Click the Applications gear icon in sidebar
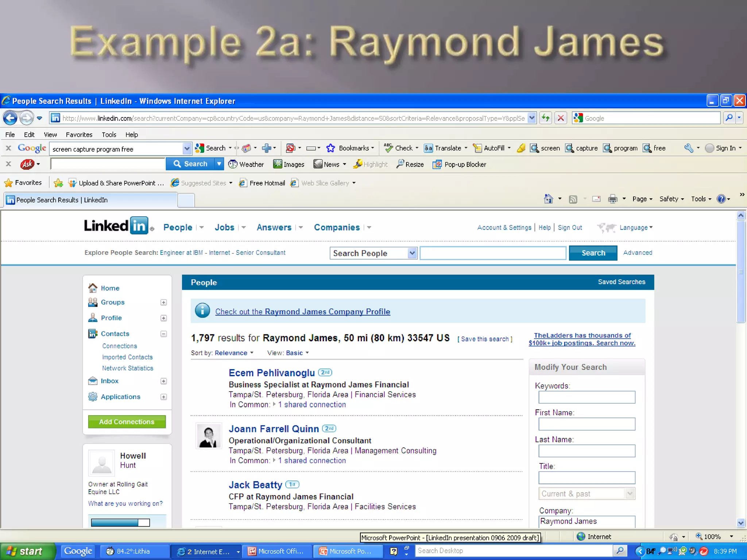The width and height of the screenshot is (747, 560). click(93, 396)
